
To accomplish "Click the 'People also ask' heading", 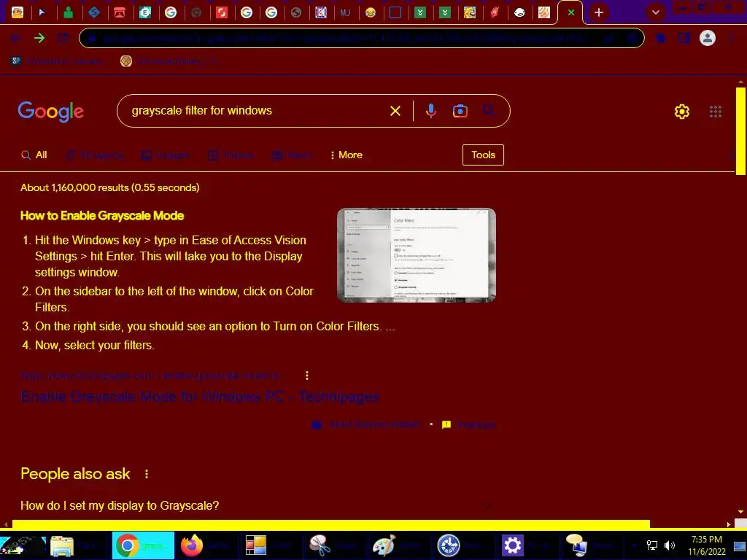I will point(75,474).
